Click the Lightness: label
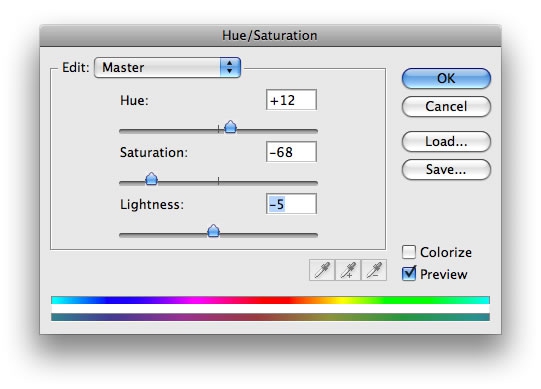 click(152, 204)
